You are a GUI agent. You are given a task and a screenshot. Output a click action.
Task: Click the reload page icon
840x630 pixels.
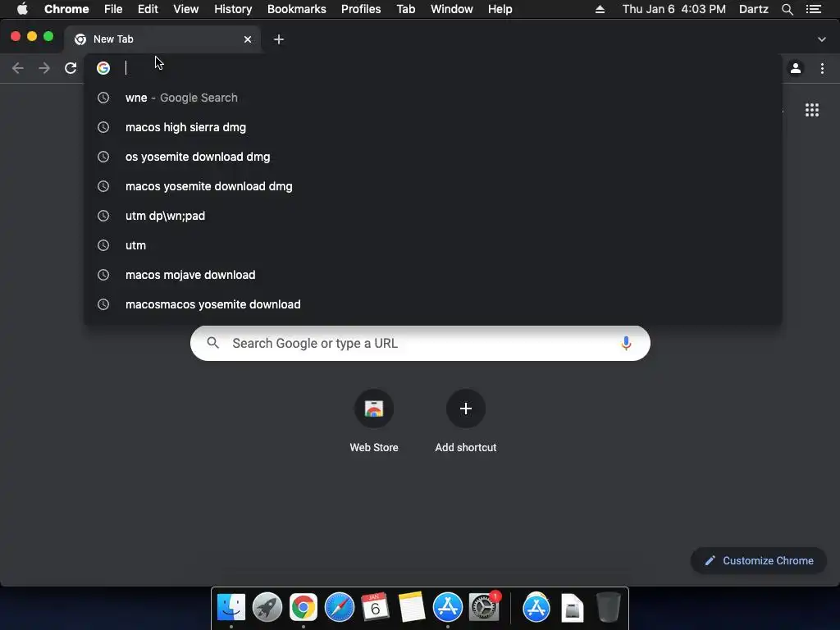click(x=71, y=68)
